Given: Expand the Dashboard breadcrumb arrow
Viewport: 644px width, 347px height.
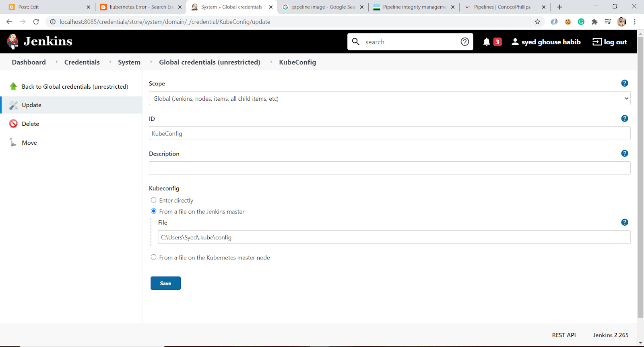Looking at the screenshot, I should pyautogui.click(x=56, y=62).
